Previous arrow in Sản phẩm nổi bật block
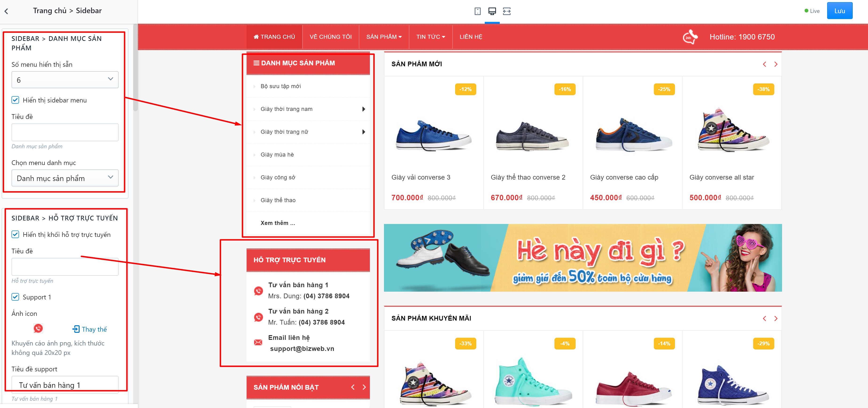 click(353, 387)
